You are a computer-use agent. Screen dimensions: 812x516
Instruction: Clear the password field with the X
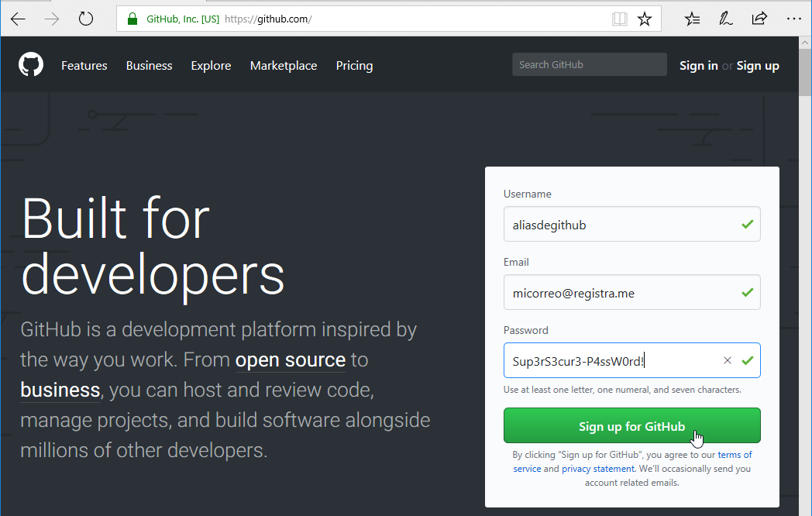pos(728,360)
